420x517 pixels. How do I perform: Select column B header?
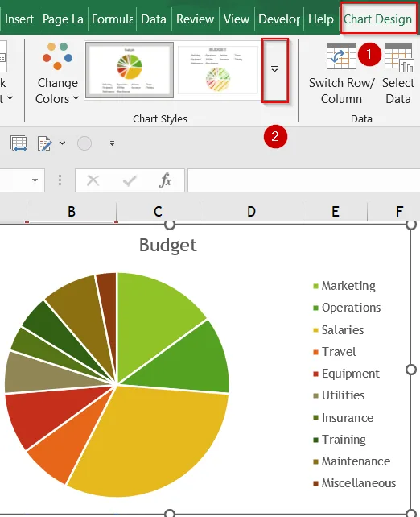tap(72, 211)
